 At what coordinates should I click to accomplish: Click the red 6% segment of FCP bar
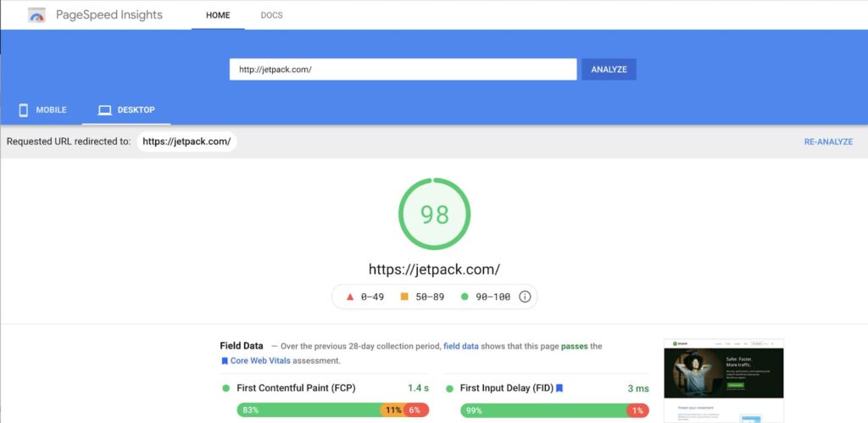pos(416,410)
